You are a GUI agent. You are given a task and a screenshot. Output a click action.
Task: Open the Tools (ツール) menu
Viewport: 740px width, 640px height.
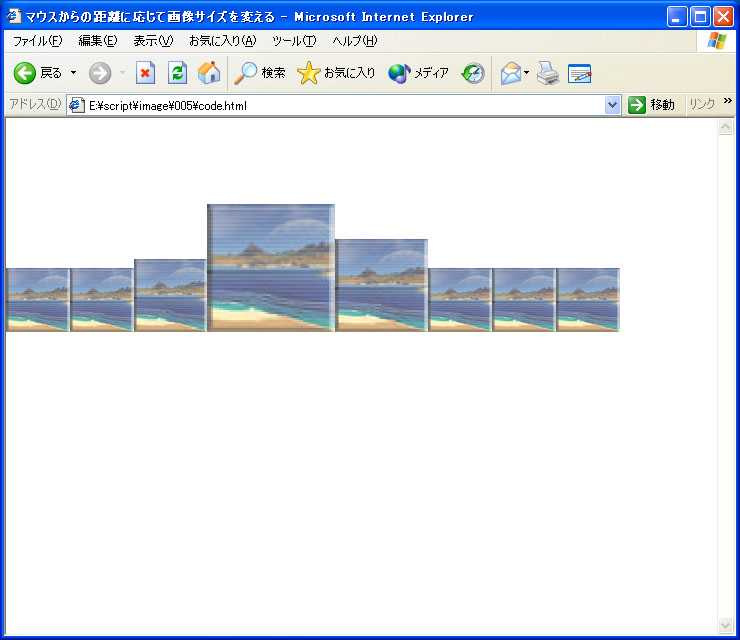(294, 41)
